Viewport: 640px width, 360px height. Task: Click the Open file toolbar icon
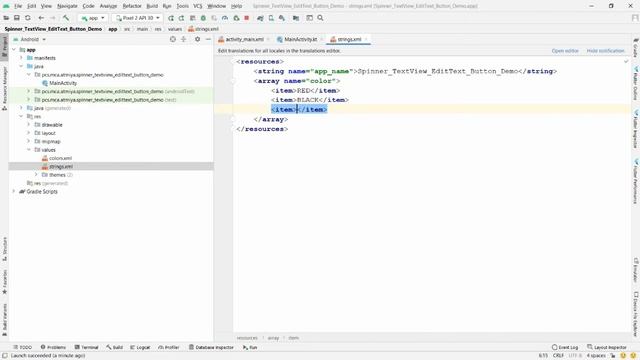[6, 18]
